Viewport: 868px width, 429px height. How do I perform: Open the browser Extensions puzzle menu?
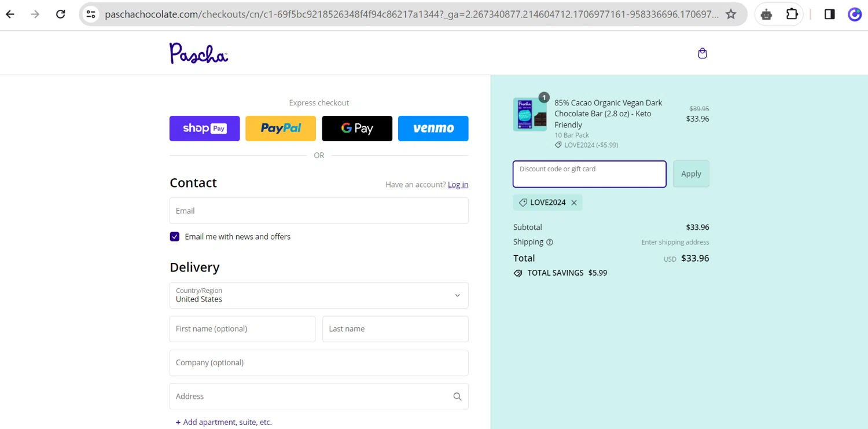[792, 14]
